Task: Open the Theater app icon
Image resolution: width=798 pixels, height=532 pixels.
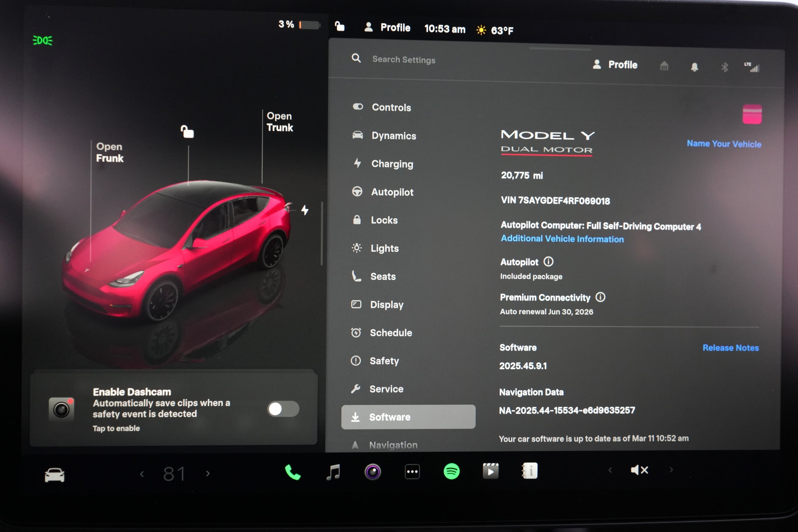Action: coord(491,471)
